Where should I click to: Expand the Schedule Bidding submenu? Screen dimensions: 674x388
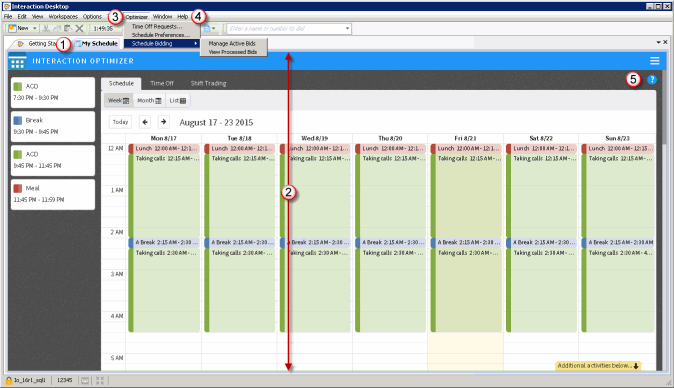(162, 43)
